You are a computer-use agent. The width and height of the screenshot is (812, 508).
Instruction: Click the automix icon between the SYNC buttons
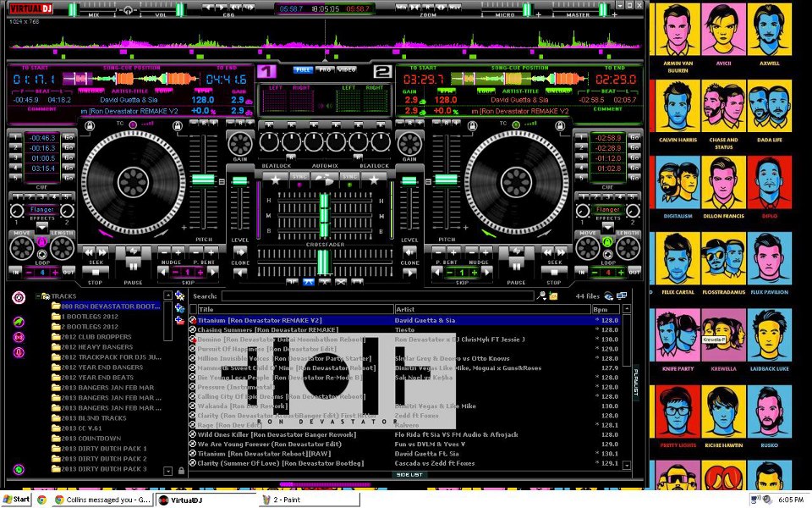point(325,179)
